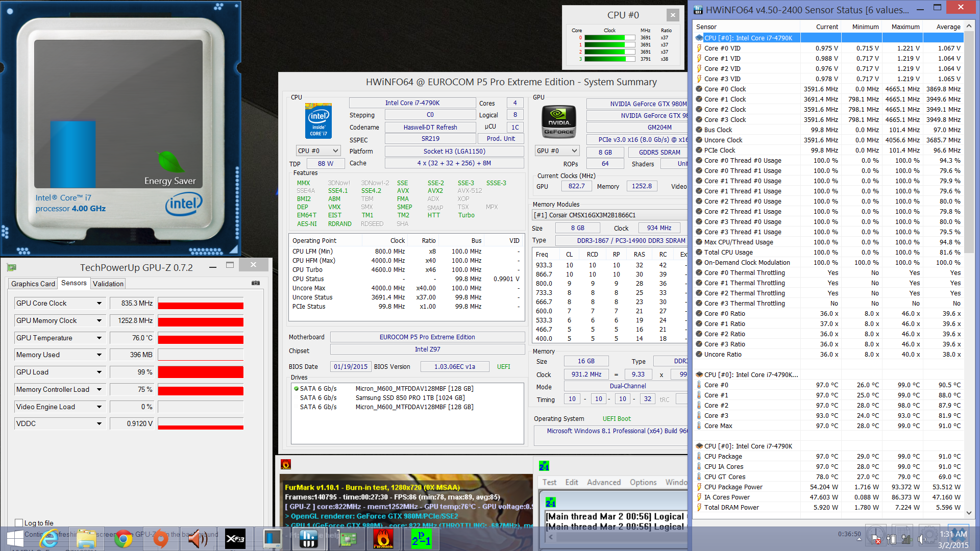Open the system volume tray icon
This screenshot has height=551, width=980.
coord(922,539)
